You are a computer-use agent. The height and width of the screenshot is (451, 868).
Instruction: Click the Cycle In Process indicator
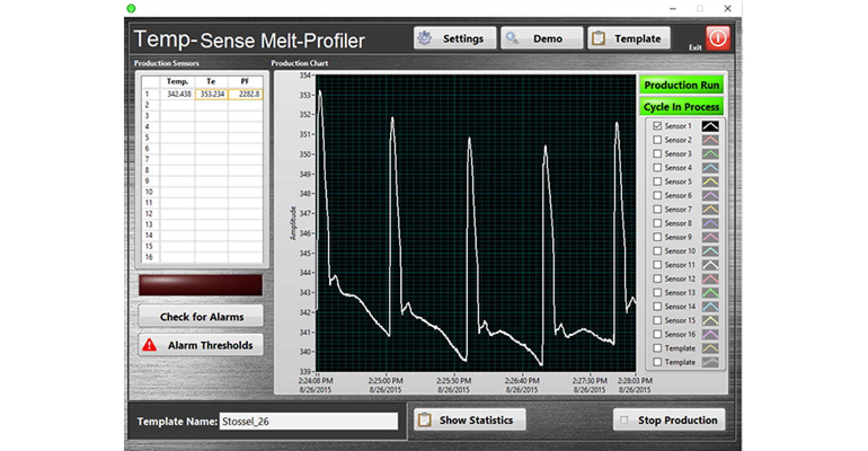(681, 107)
